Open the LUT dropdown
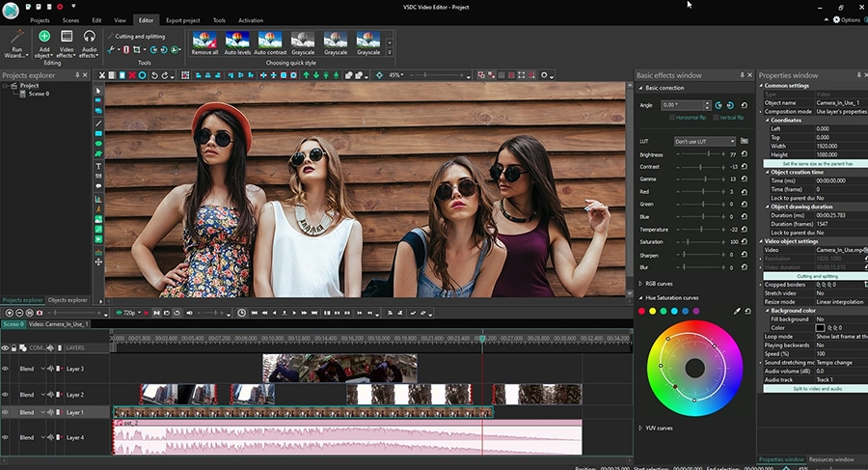 704,141
